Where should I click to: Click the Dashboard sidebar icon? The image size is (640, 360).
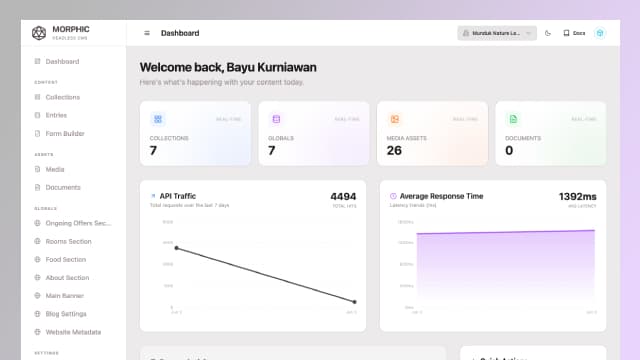pos(38,61)
